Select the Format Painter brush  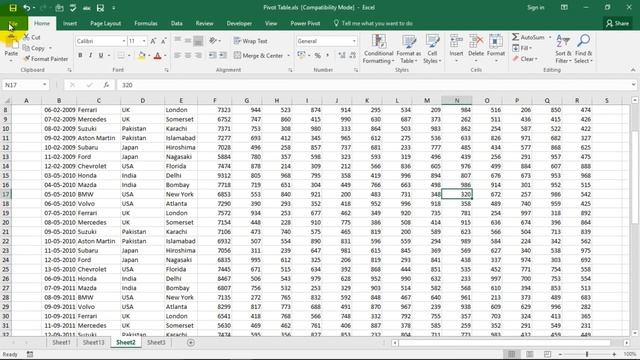pyautogui.click(x=46, y=59)
